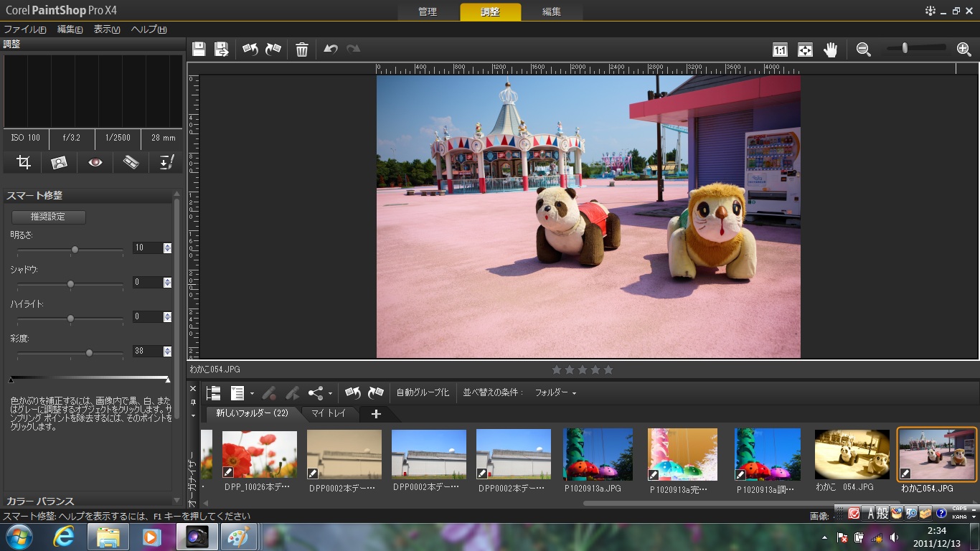Click the trash can delete icon

[302, 50]
